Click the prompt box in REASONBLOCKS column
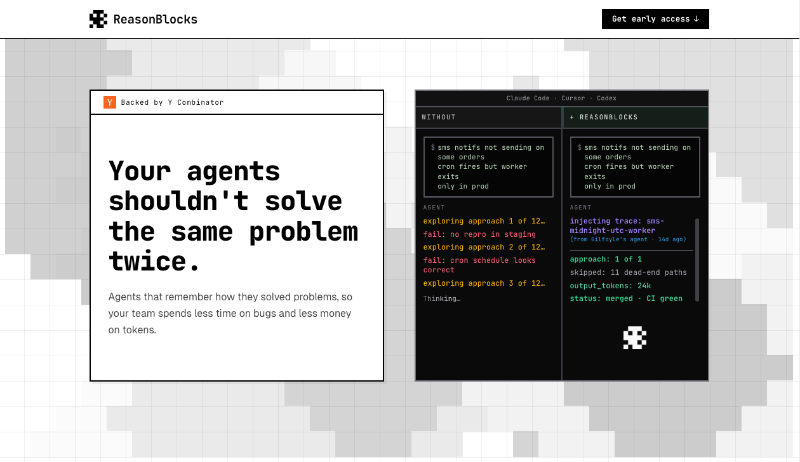 pos(635,167)
